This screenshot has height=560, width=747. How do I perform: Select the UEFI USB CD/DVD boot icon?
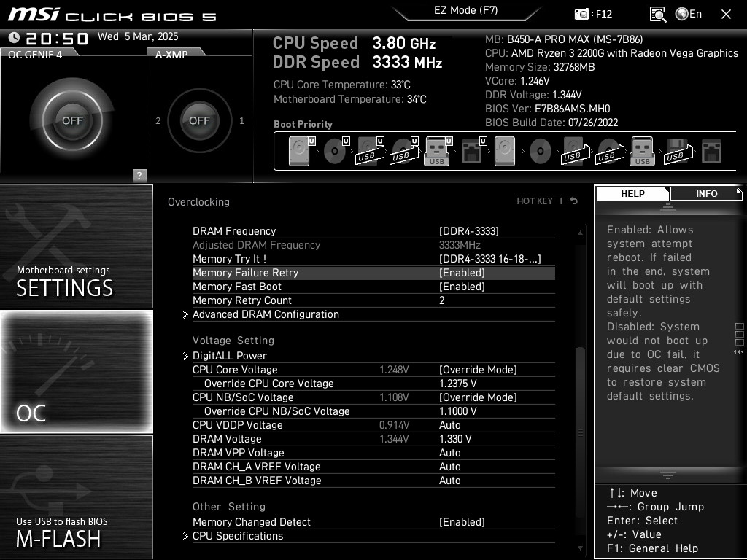404,151
